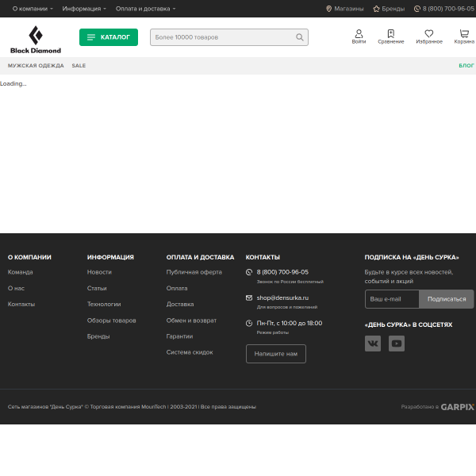Open footer 'Обмен и возврат' link
The width and height of the screenshot is (476, 476).
click(191, 321)
